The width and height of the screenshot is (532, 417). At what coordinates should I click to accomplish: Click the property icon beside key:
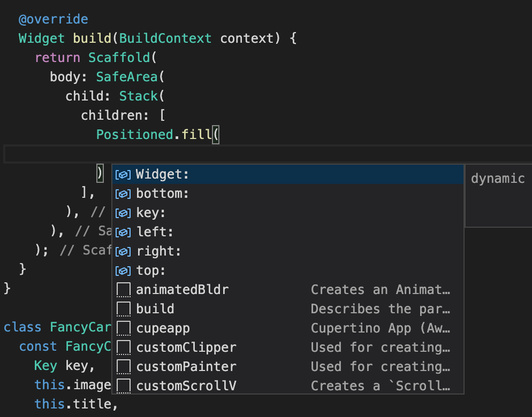click(123, 212)
